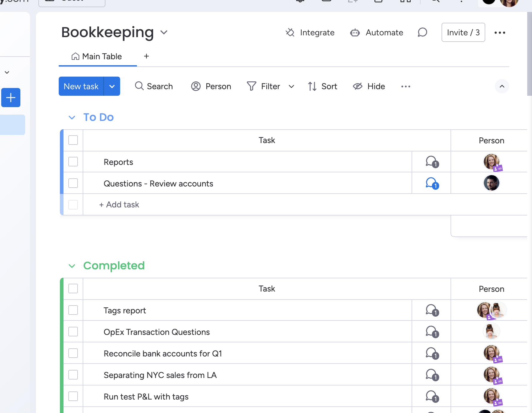Check the Separating NYC sales from LA checkbox

73,375
